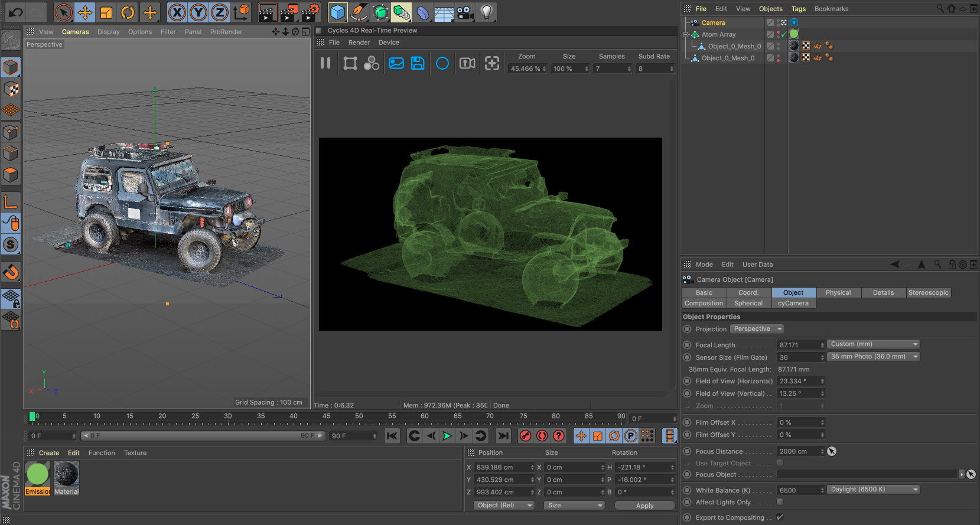Open the Object (Rel) coordinate mode dropdown
Screen dimensions: 980x525
504,506
